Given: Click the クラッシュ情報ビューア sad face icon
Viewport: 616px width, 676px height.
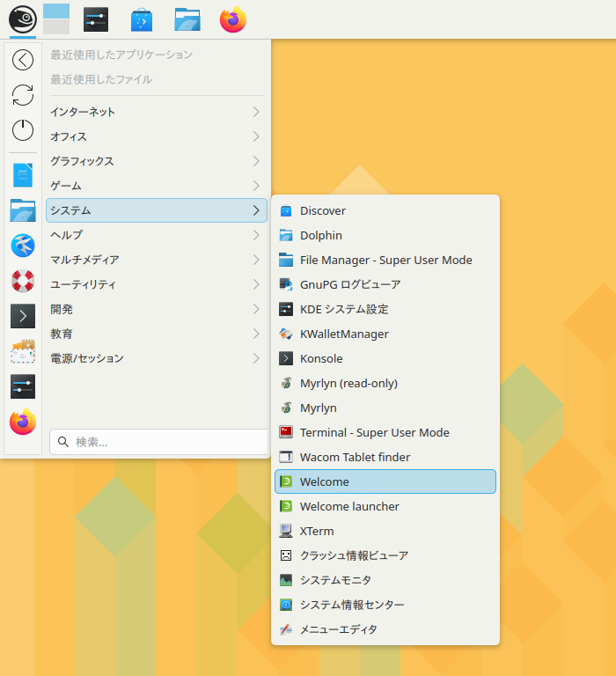Looking at the screenshot, I should point(286,555).
